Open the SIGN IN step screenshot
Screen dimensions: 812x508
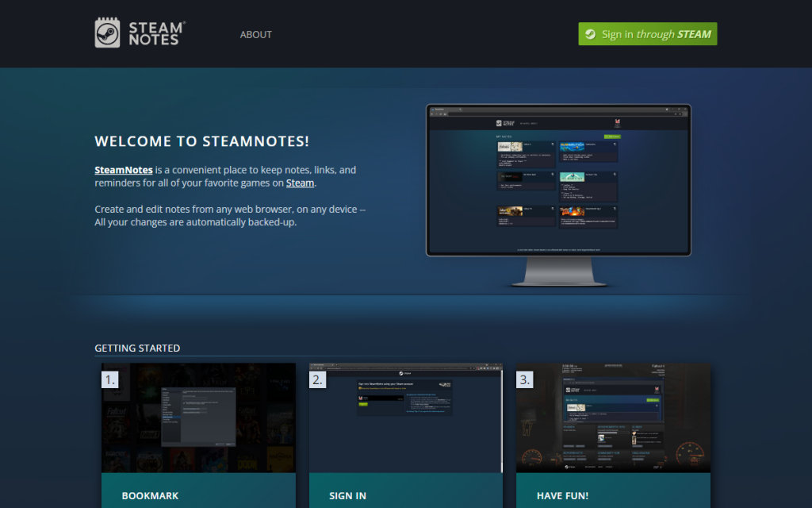coord(404,417)
